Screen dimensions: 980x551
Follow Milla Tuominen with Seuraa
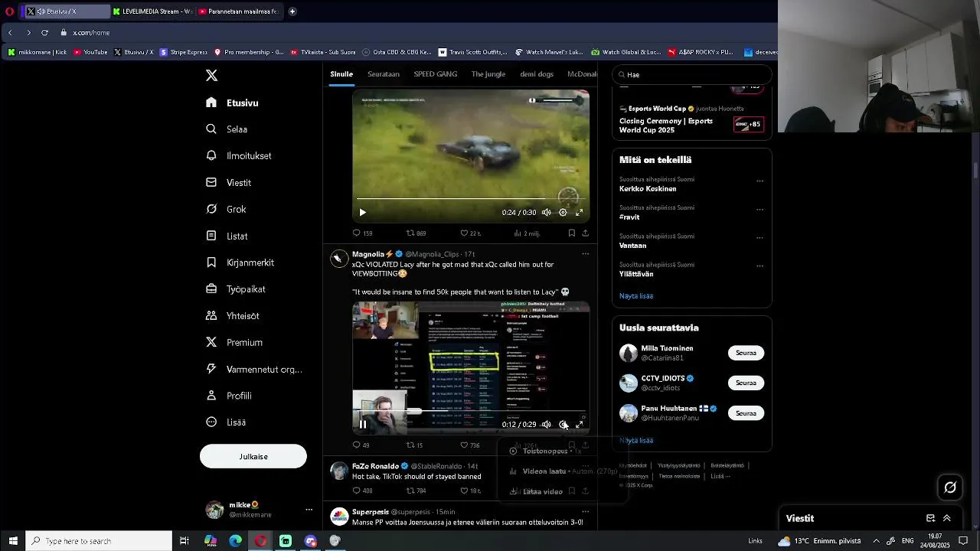pos(746,353)
